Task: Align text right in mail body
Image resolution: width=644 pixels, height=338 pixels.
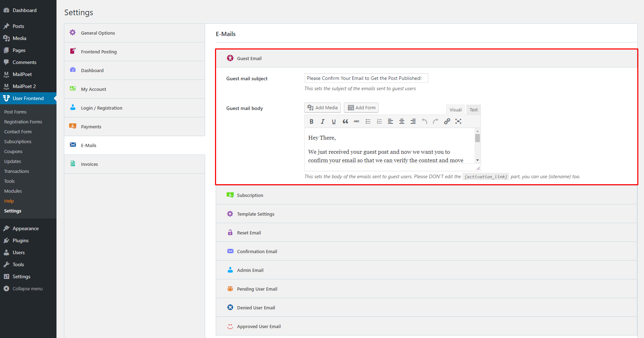Action: tap(413, 121)
